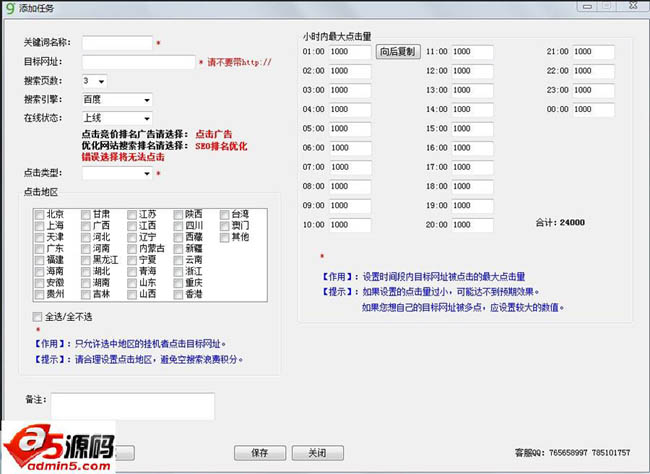Check the 山东 region checkbox

pos(132,283)
